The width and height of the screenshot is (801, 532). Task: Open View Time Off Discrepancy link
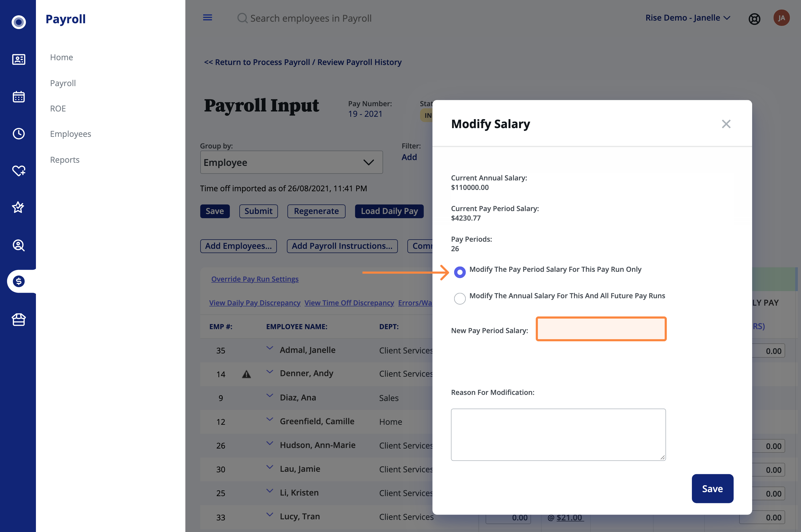pyautogui.click(x=349, y=303)
